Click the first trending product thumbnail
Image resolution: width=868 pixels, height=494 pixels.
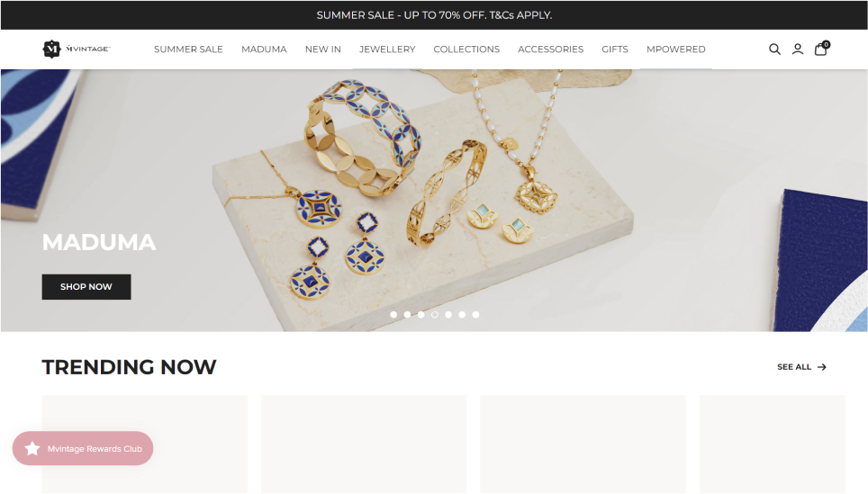144,445
